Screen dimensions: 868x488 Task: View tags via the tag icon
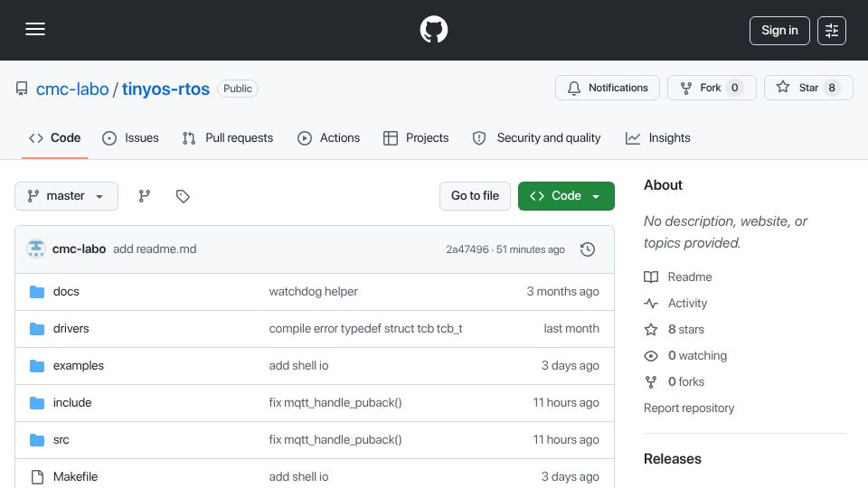tap(183, 196)
